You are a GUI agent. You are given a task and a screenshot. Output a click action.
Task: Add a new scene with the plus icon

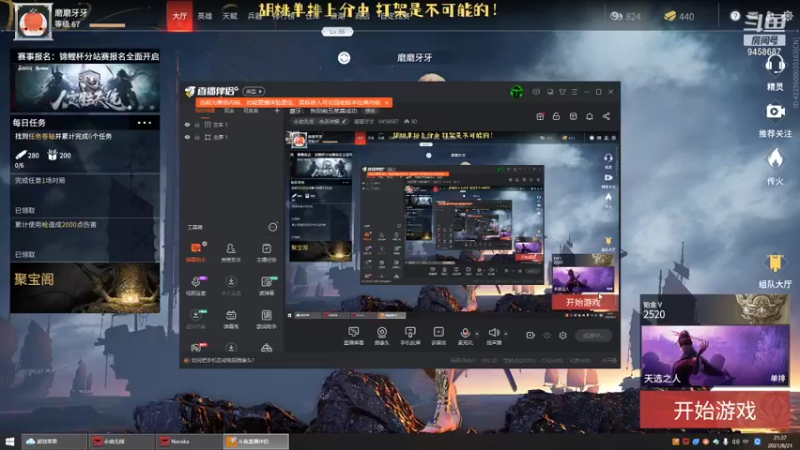coord(277,111)
